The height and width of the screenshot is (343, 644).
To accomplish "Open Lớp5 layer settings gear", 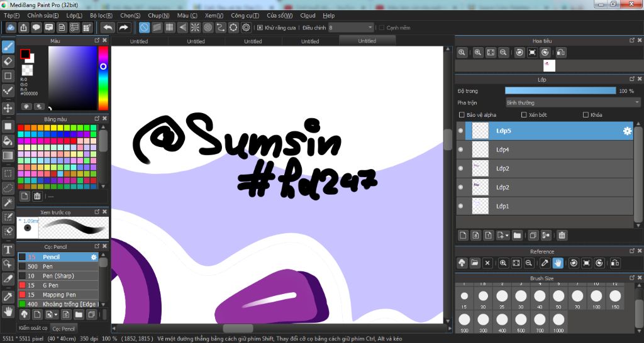I will tap(627, 131).
